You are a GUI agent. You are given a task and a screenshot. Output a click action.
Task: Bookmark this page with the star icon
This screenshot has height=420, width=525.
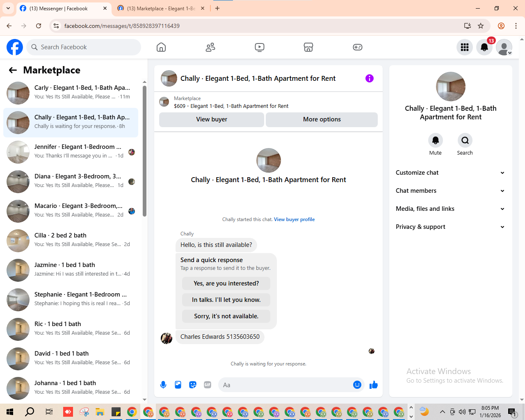coord(481,26)
